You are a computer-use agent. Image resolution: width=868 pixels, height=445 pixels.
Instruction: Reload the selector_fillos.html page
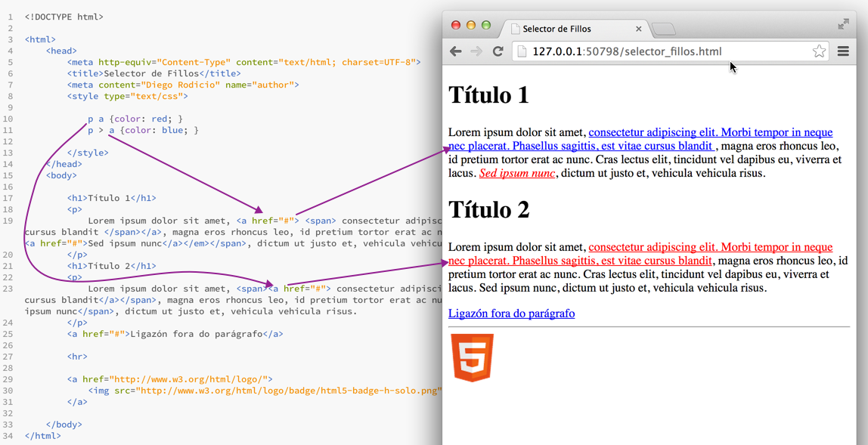pyautogui.click(x=498, y=51)
